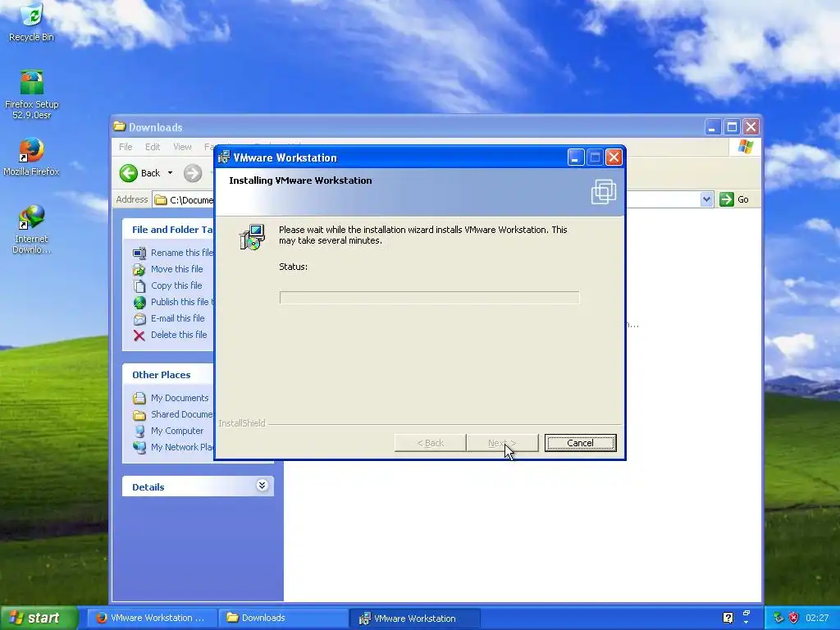Click the Installing VMware Workstation heading
This screenshot has width=840, height=630.
pos(300,180)
